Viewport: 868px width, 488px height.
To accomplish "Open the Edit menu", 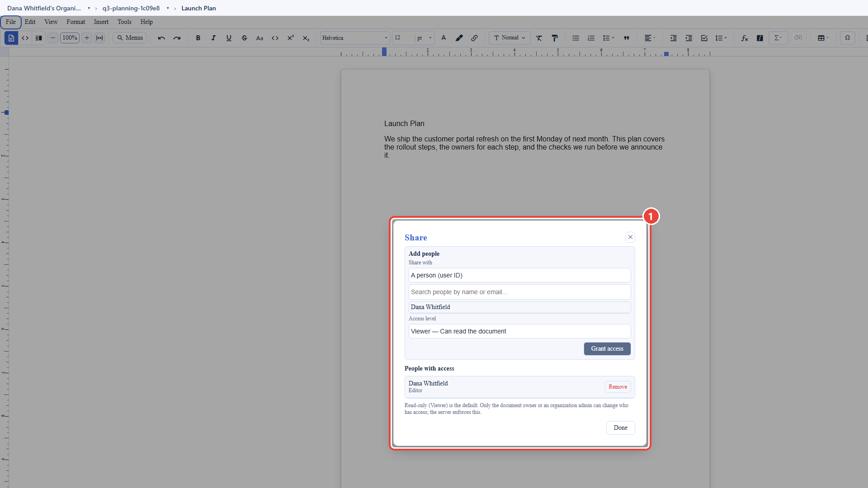I will pos(30,22).
